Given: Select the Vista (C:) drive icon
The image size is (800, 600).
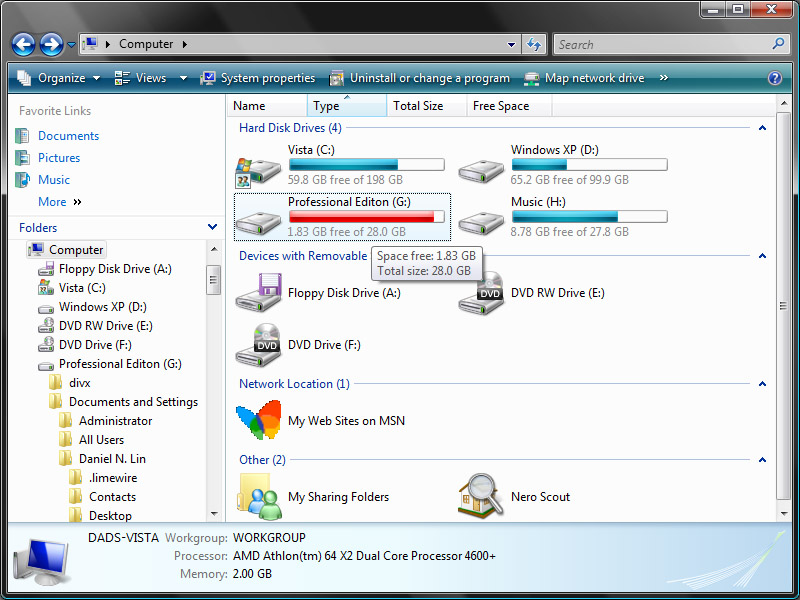Looking at the screenshot, I should [x=258, y=171].
